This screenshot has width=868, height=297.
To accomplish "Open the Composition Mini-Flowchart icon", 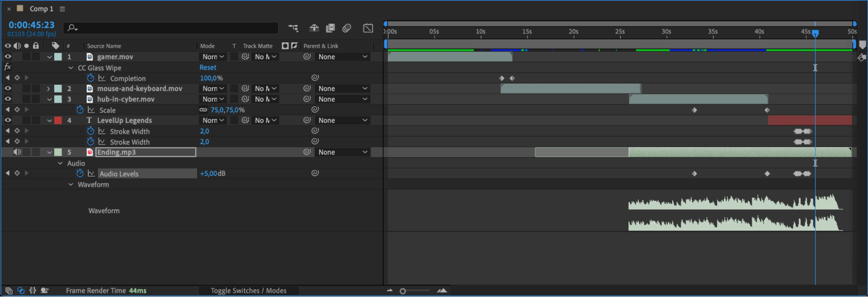I will pyautogui.click(x=293, y=28).
